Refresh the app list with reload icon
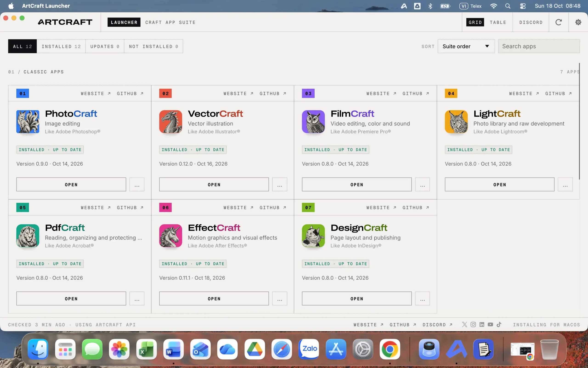 (558, 22)
